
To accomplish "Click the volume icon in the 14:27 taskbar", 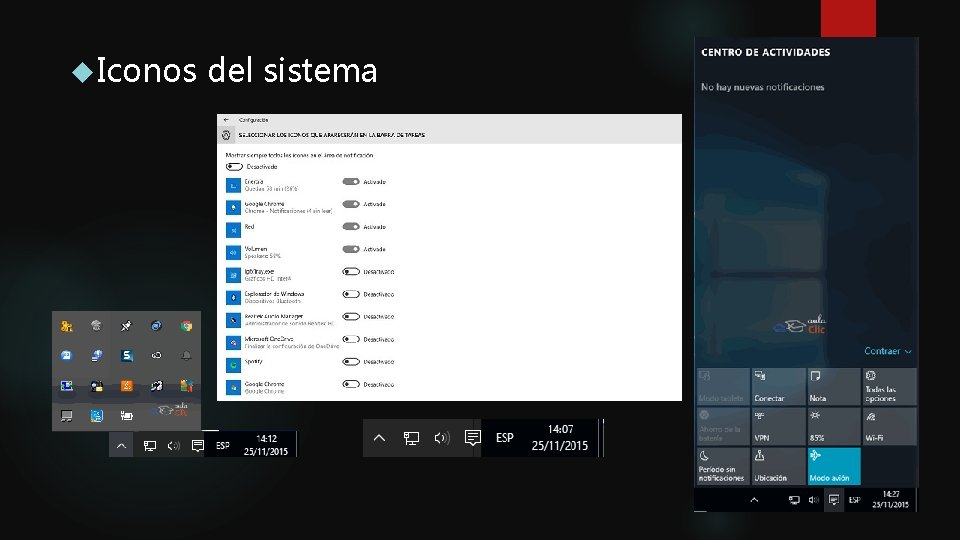I will click(813, 500).
